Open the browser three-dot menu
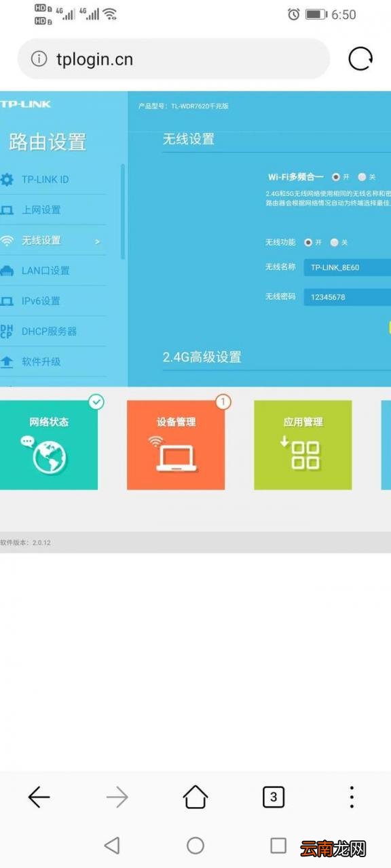This screenshot has width=391, height=868. 352,797
